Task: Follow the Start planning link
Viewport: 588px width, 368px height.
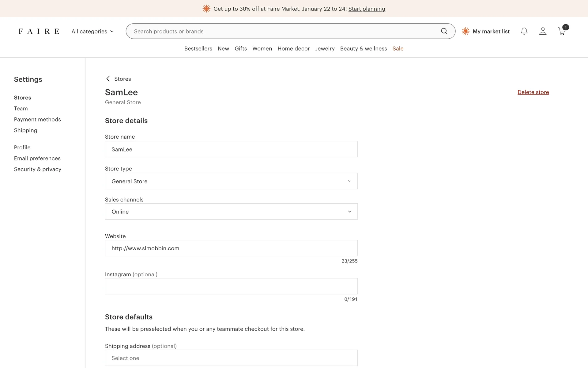Action: [367, 9]
